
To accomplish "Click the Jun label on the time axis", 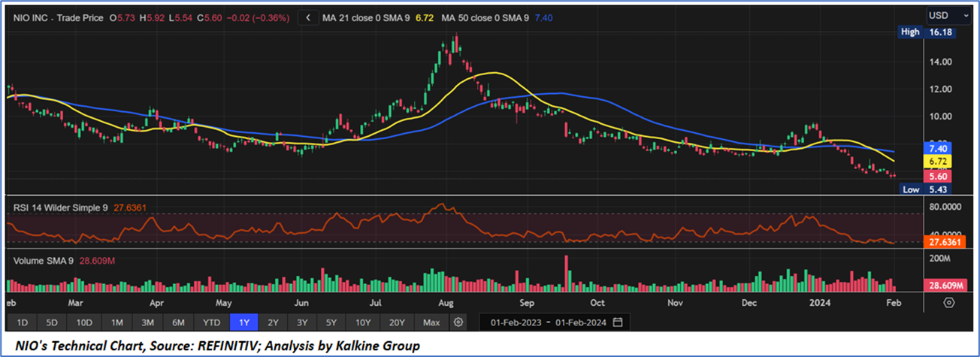I will 301,303.
